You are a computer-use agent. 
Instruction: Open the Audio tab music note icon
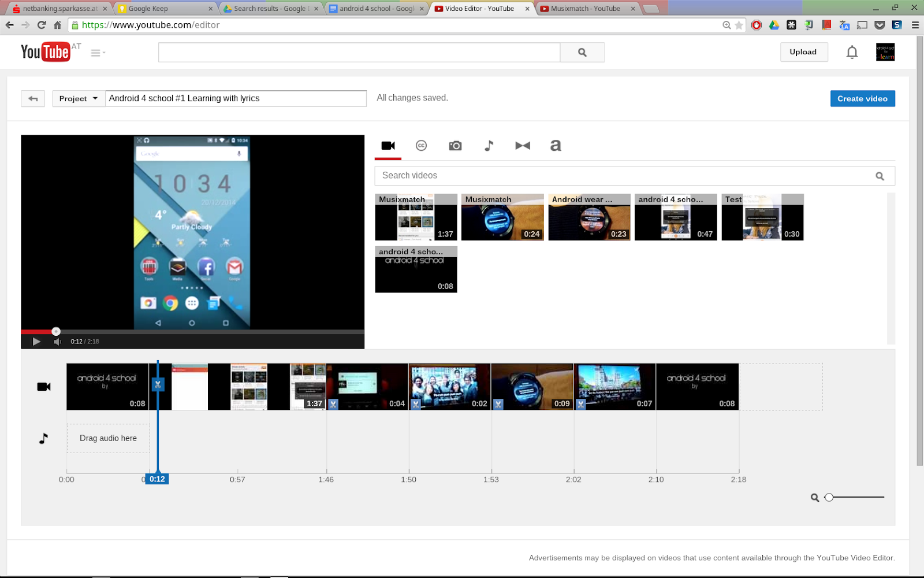click(x=489, y=146)
